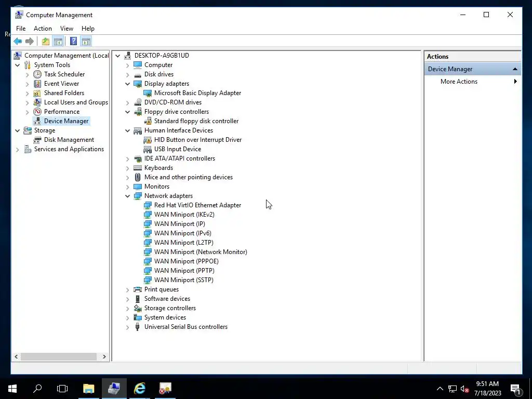Viewport: 532px width, 399px height.
Task: Click the Event Viewer icon
Action: pyautogui.click(x=37, y=84)
